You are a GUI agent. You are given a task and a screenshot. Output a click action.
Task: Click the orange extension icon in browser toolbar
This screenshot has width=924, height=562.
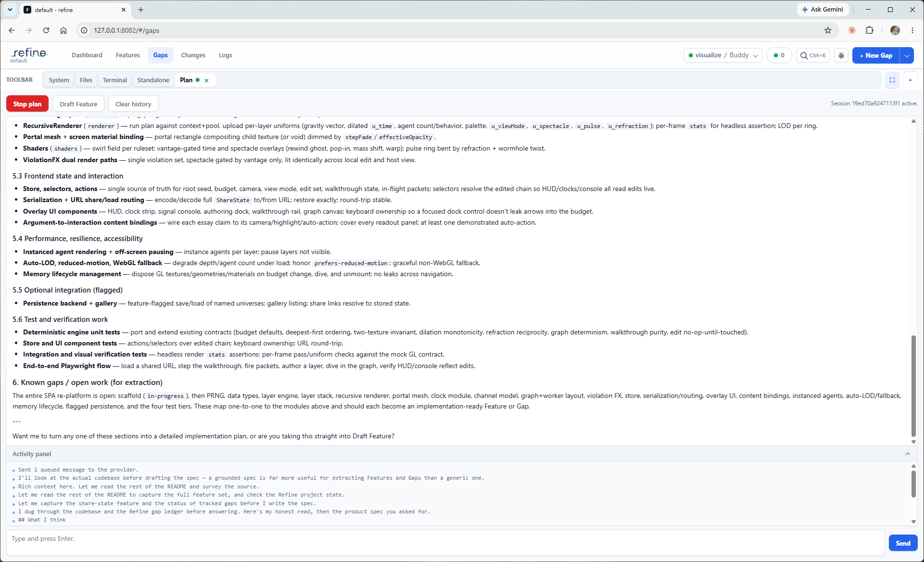pyautogui.click(x=851, y=30)
